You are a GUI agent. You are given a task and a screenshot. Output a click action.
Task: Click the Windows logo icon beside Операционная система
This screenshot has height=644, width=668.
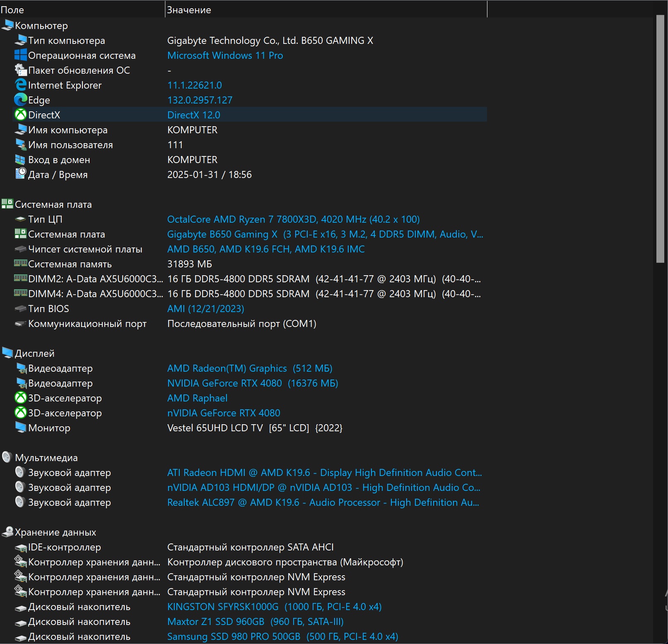click(21, 55)
